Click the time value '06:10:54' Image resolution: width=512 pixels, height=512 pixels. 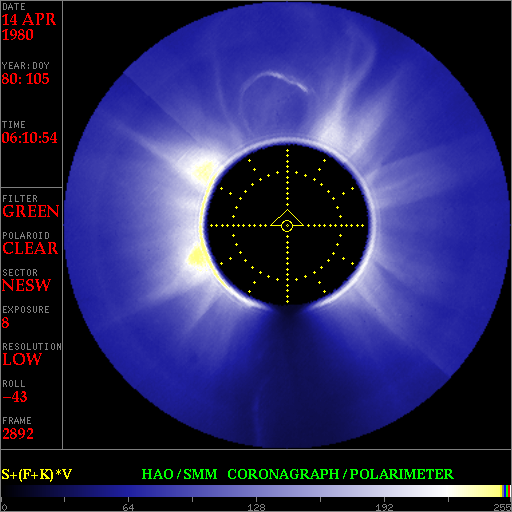tap(29, 138)
